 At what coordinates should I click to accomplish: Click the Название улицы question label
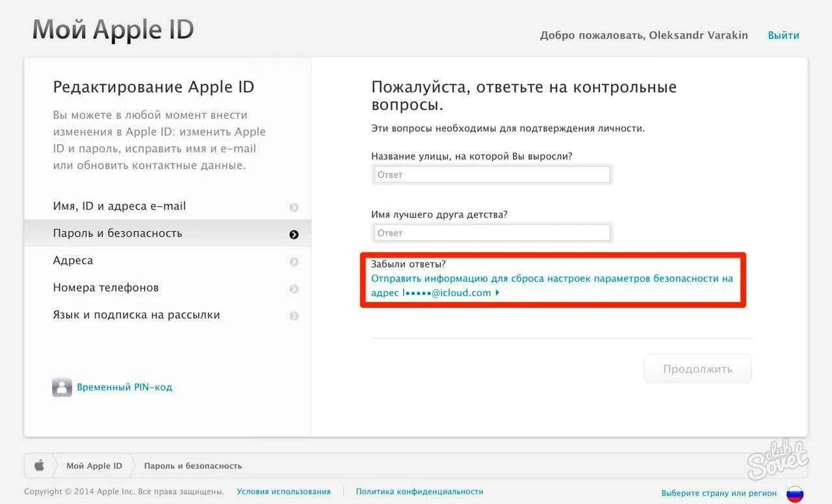pyautogui.click(x=472, y=156)
